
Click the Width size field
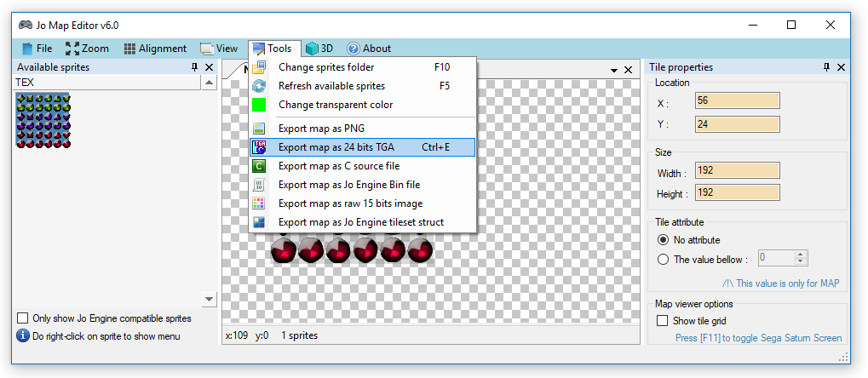pos(738,170)
